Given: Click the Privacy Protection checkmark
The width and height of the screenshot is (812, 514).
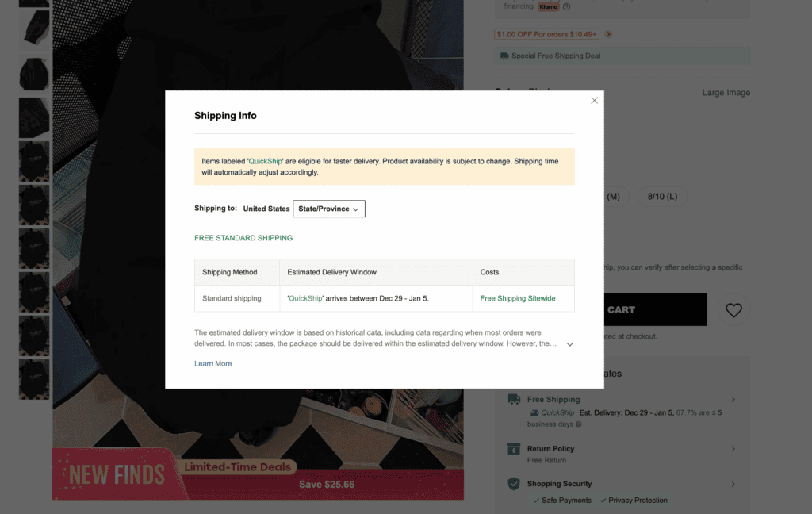Looking at the screenshot, I should pyautogui.click(x=603, y=500).
